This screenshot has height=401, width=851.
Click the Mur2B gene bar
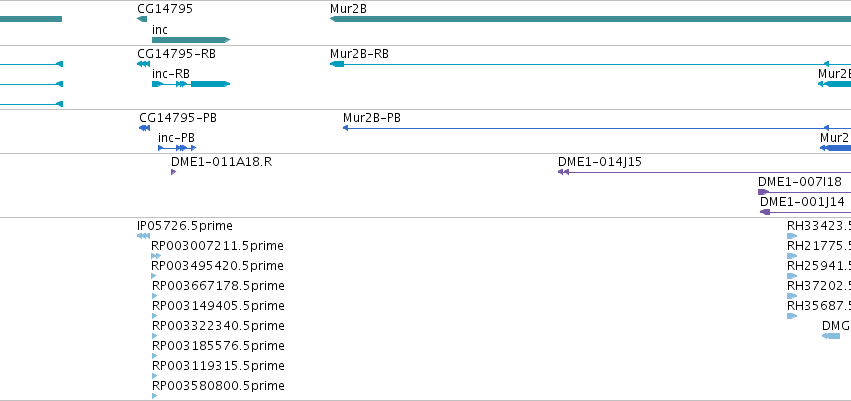590,19
